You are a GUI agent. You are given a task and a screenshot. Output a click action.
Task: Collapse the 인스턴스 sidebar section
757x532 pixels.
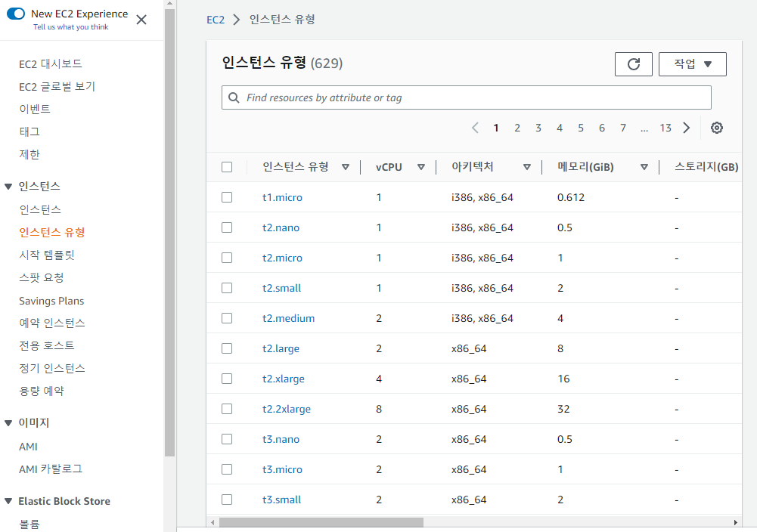click(8, 187)
